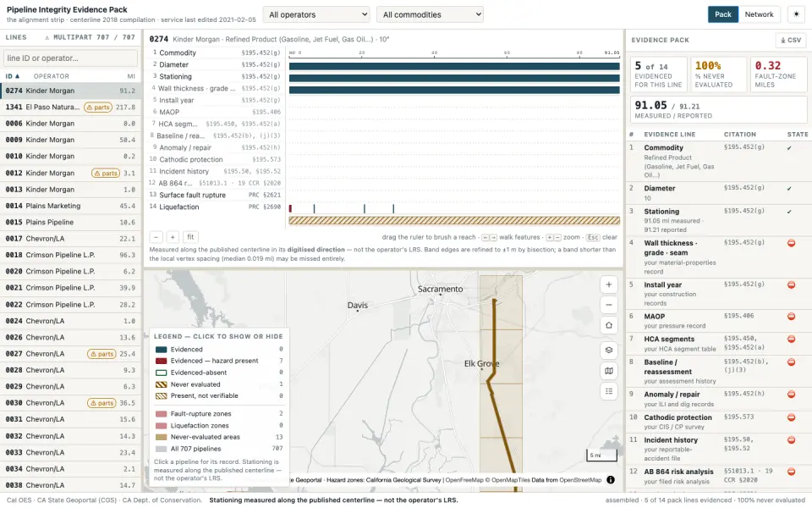Toggle Evidenced — hazard present legend layer
Image resolution: width=812 pixels, height=508 pixels.
tap(218, 362)
